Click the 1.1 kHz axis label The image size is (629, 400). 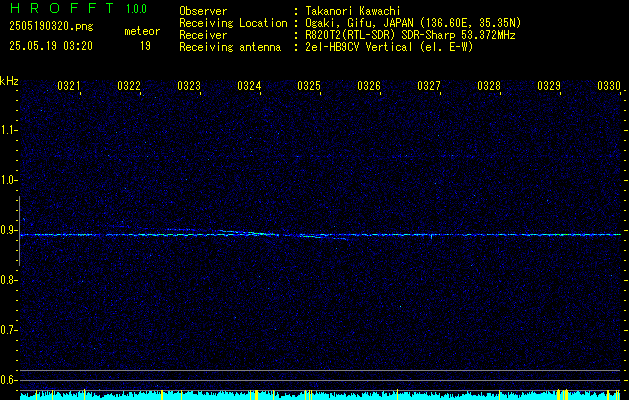[x=8, y=130]
